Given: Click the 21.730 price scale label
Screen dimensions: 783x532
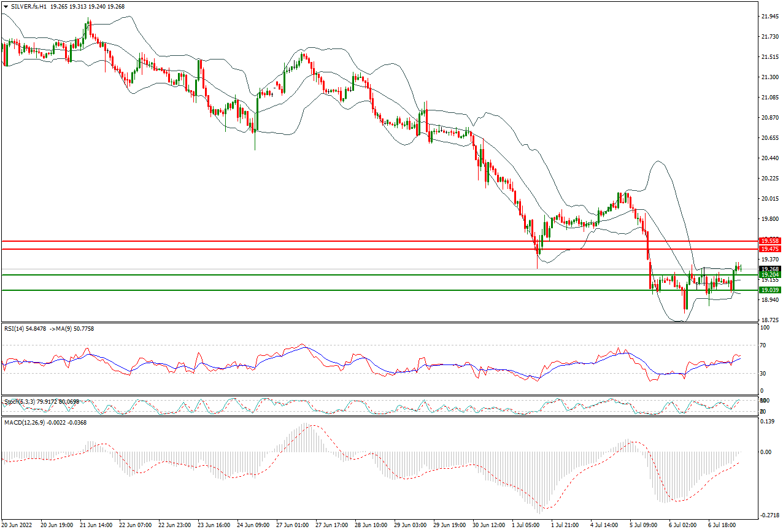Looking at the screenshot, I should pos(769,36).
